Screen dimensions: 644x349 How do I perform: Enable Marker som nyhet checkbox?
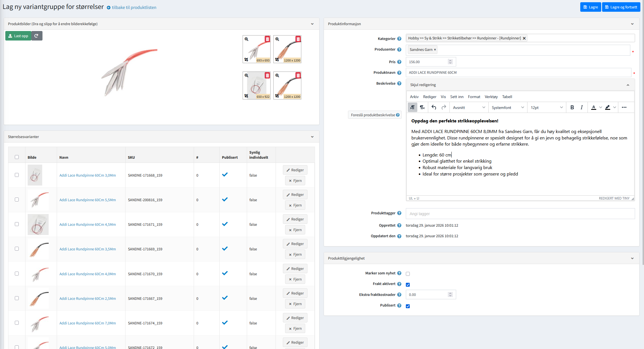(408, 274)
